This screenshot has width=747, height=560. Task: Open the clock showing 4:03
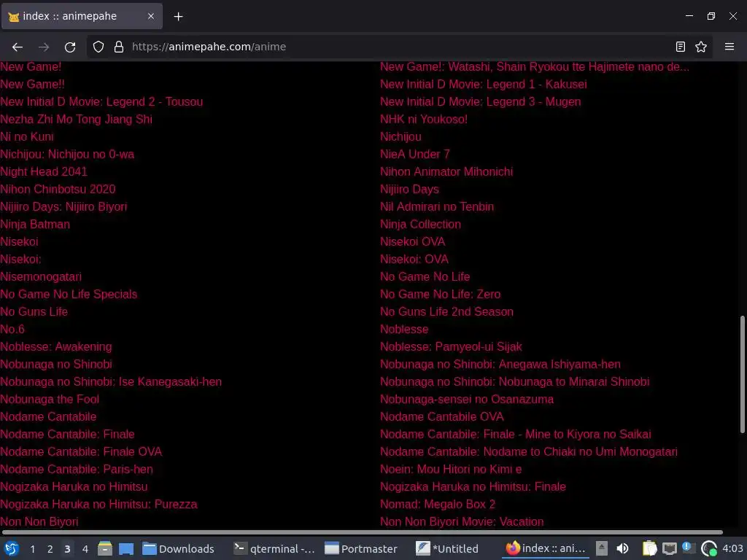(732, 548)
